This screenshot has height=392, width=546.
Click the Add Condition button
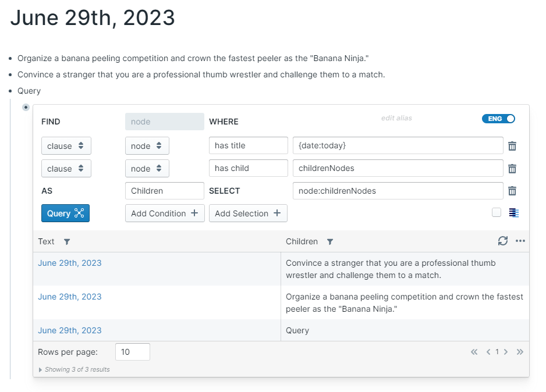[x=165, y=213]
